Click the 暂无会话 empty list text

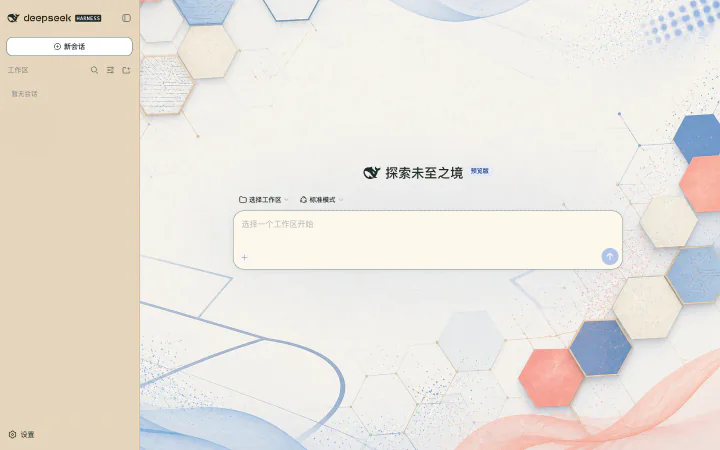coord(24,94)
